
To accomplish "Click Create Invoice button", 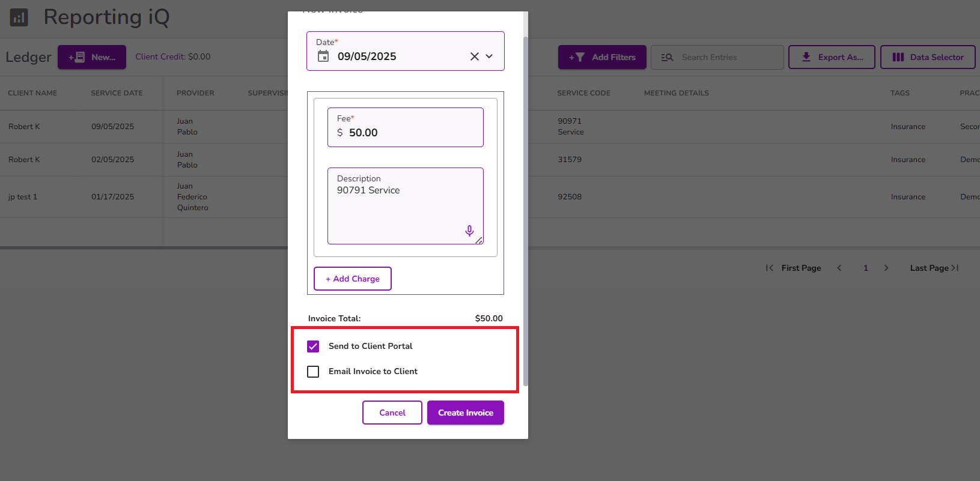I will 466,413.
